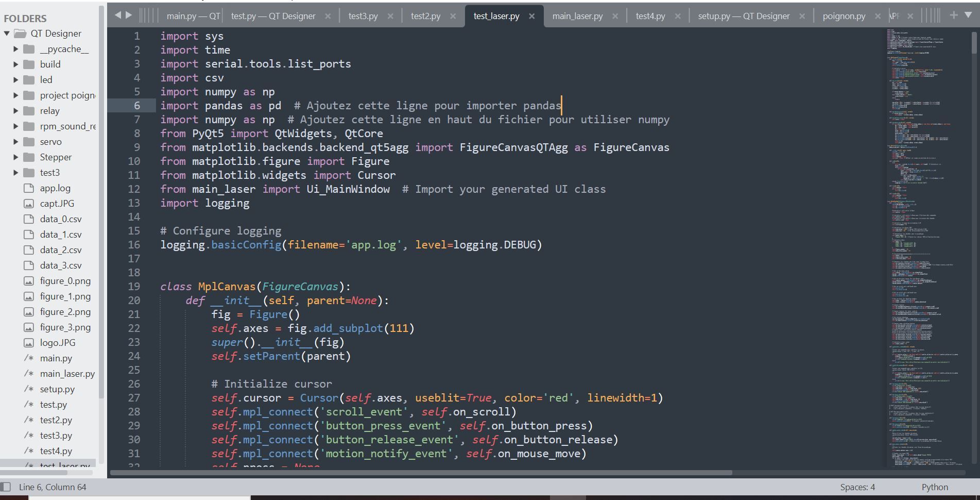Click the editor vertical scrollbar

click(x=974, y=43)
